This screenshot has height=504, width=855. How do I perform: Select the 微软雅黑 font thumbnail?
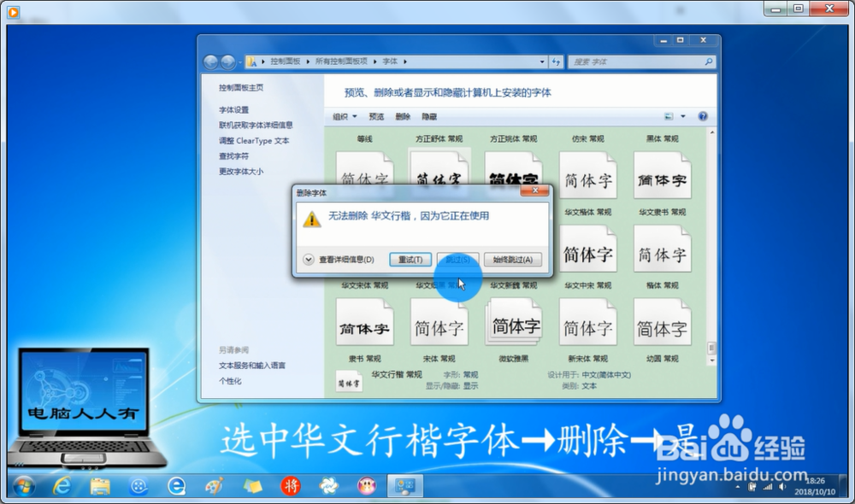click(x=514, y=323)
